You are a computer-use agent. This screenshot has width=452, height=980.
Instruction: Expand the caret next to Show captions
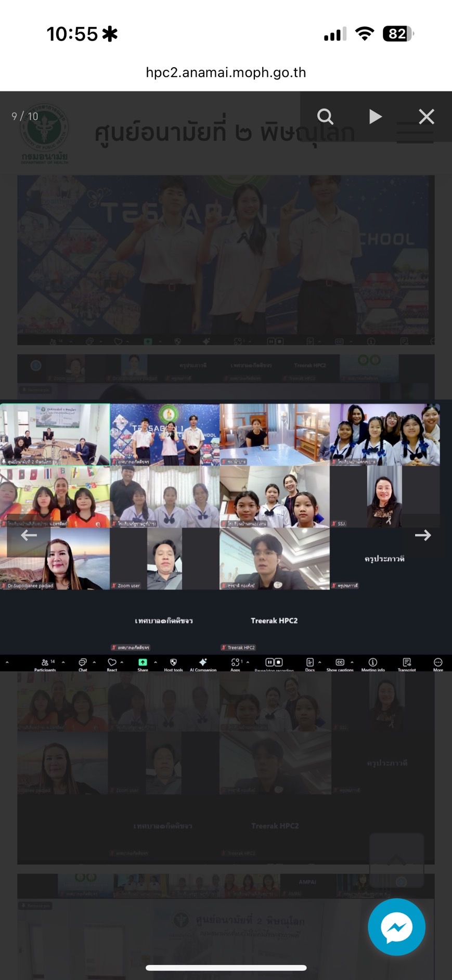352,662
